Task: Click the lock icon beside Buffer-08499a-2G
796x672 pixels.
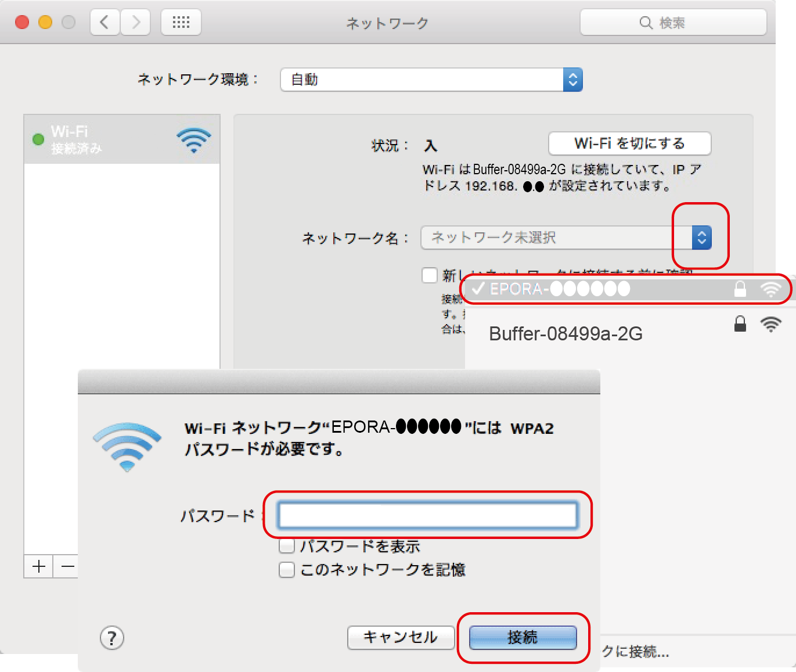Action: pyautogui.click(x=740, y=324)
